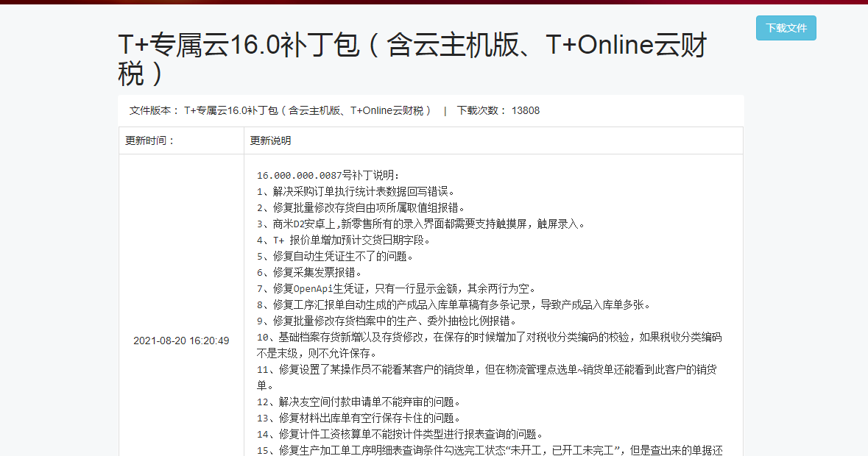
Task: Click item 6 修复采集发票报错
Action: click(309, 272)
